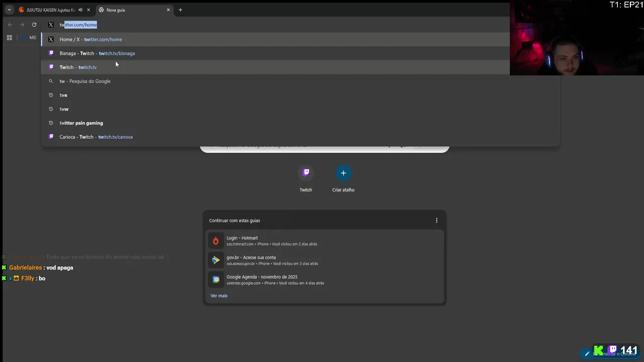The image size is (644, 362).
Task: Open the tab search dropdown arrow
Action: [9, 10]
